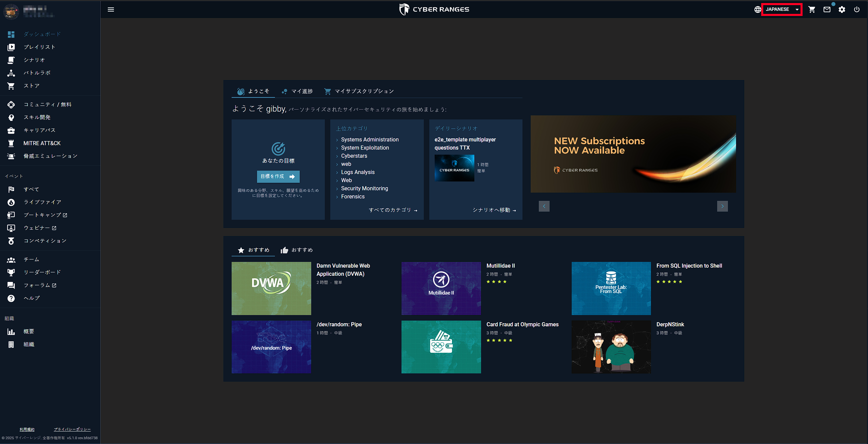Expand the Systems Administration category

(370, 140)
